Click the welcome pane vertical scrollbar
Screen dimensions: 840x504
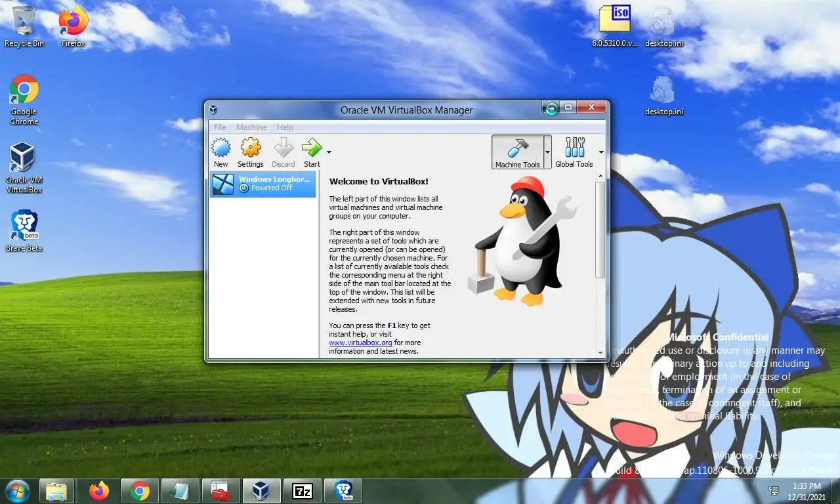point(600,230)
